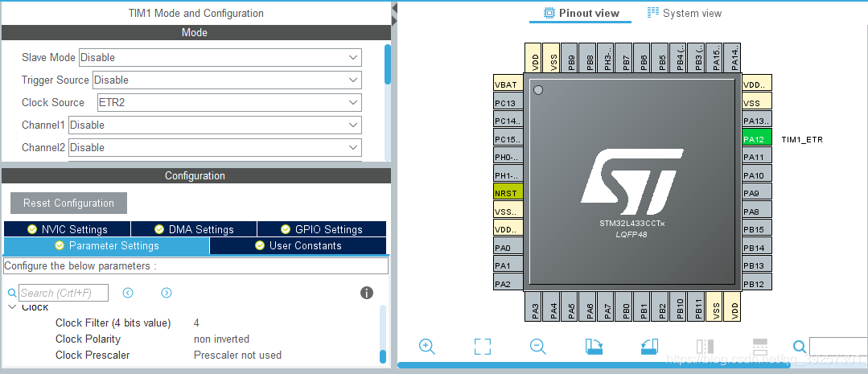Select the PA3 pin on bottom edge
This screenshot has width=868, height=374.
(x=535, y=306)
